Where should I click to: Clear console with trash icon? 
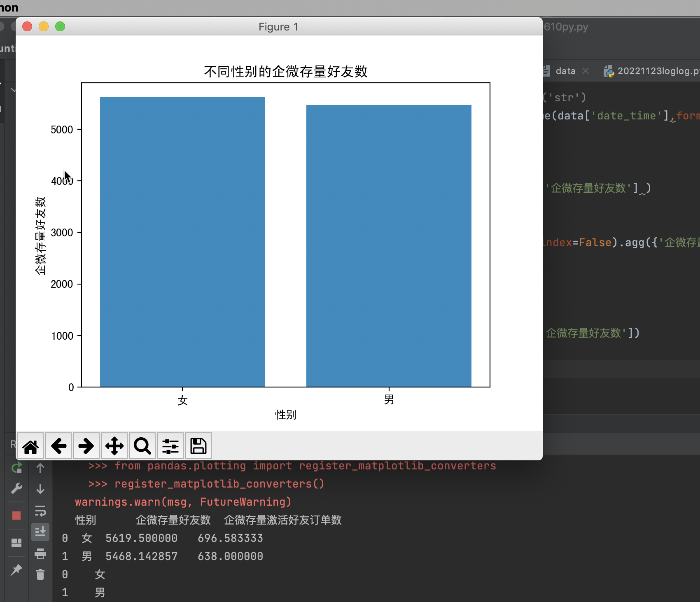click(x=40, y=574)
